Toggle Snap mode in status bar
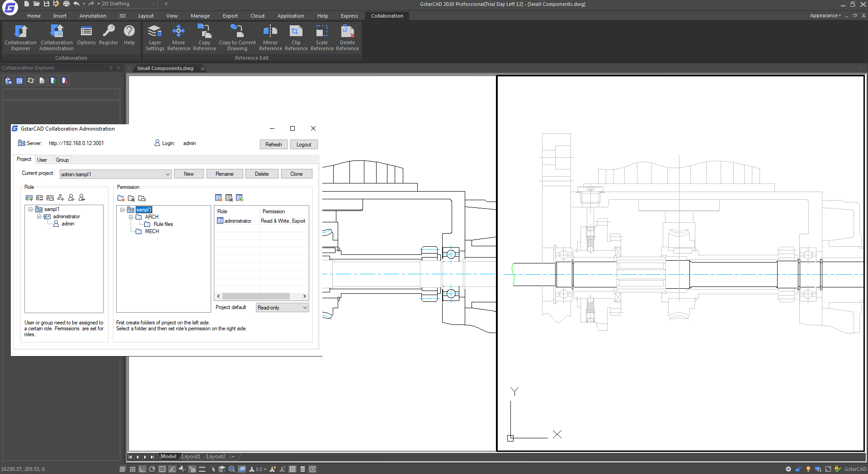This screenshot has width=868, height=474. tap(122, 469)
